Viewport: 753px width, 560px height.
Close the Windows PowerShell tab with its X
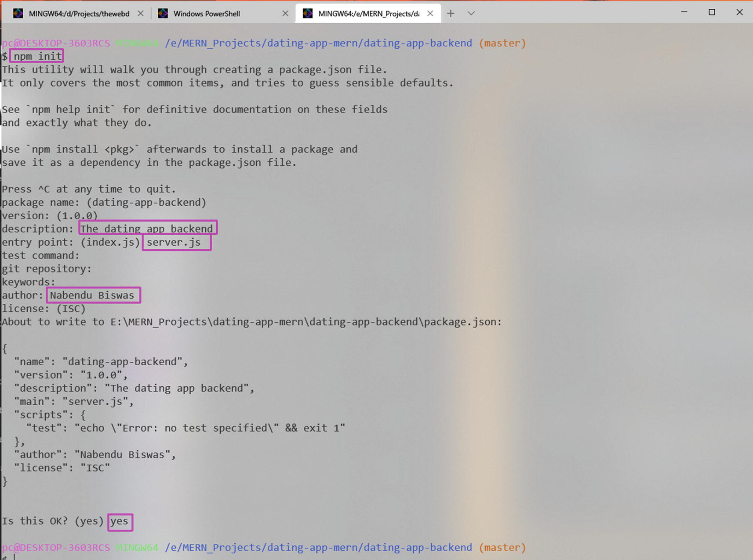(x=285, y=14)
